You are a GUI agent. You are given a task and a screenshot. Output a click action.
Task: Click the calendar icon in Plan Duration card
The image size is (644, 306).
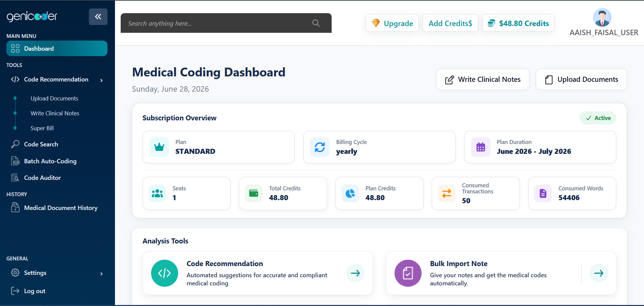click(x=481, y=147)
